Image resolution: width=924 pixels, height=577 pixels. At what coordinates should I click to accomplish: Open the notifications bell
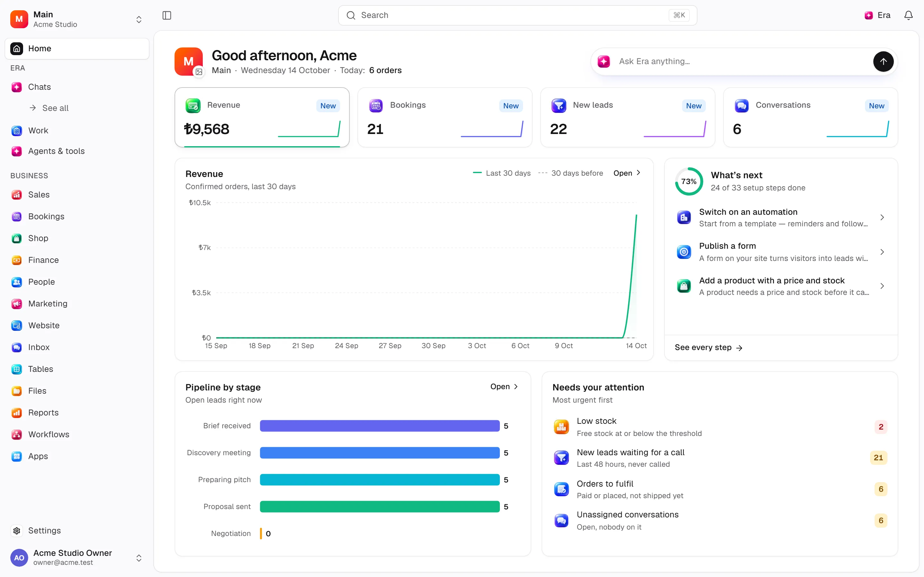908,15
